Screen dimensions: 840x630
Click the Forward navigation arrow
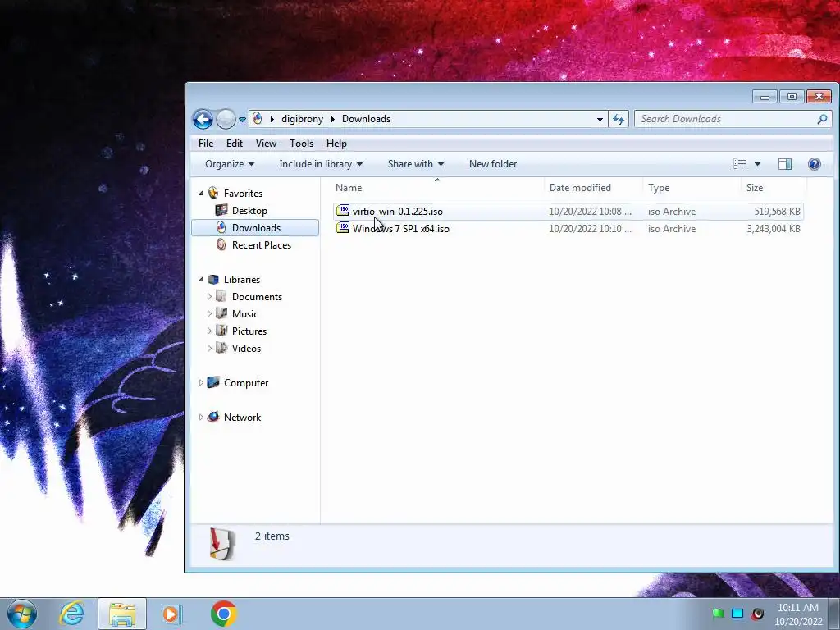point(226,119)
